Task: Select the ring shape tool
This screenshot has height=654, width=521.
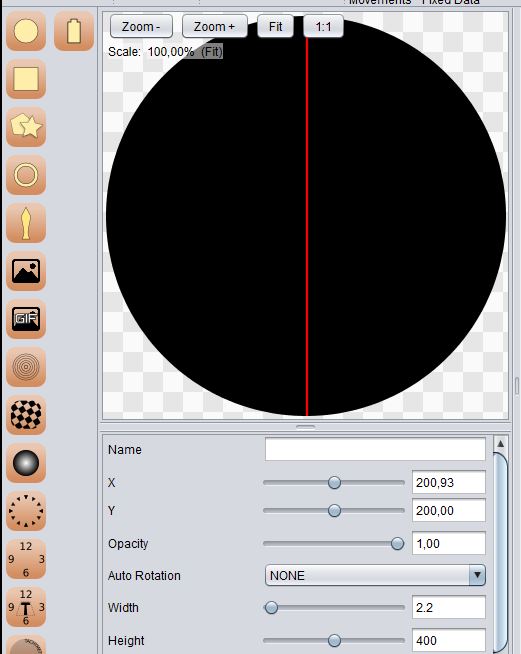Action: click(26, 175)
